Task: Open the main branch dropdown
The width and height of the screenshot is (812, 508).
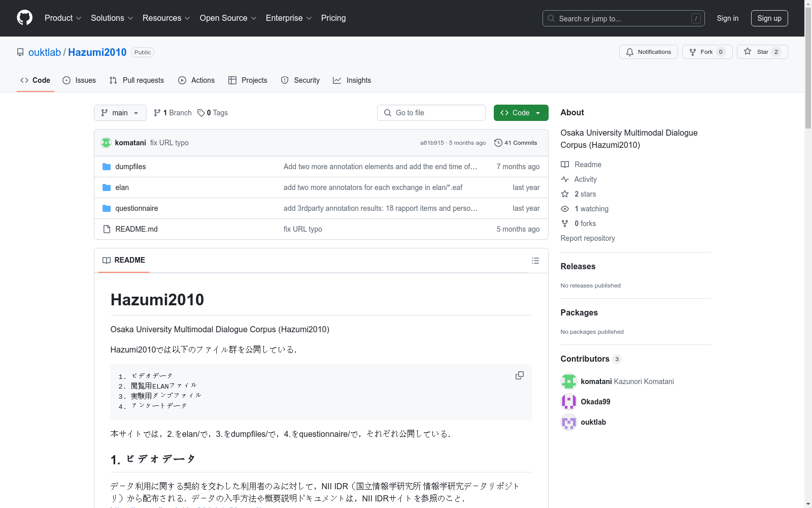Action: (120, 113)
